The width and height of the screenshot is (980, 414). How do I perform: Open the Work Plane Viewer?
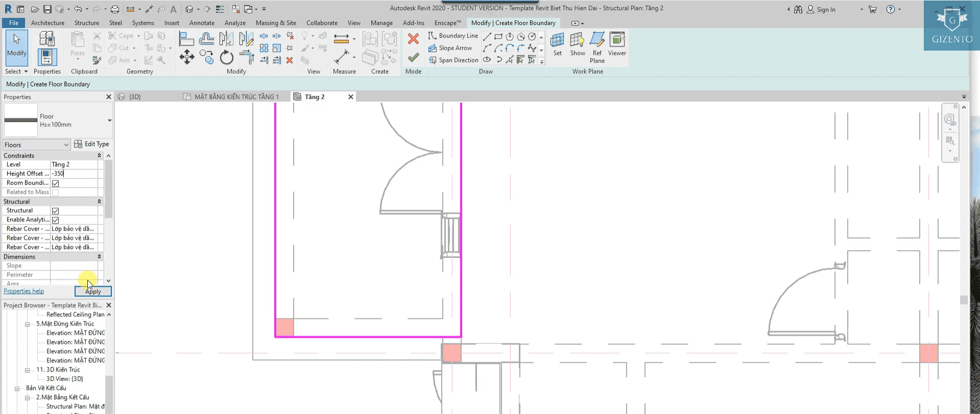pyautogui.click(x=617, y=44)
